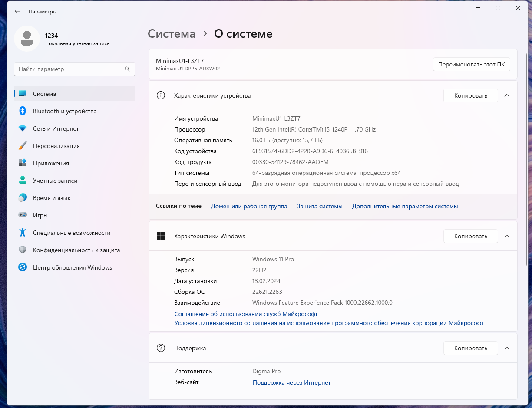Image resolution: width=532 pixels, height=408 pixels.
Task: Open Конфиденциальность и защита
Action: pos(75,250)
